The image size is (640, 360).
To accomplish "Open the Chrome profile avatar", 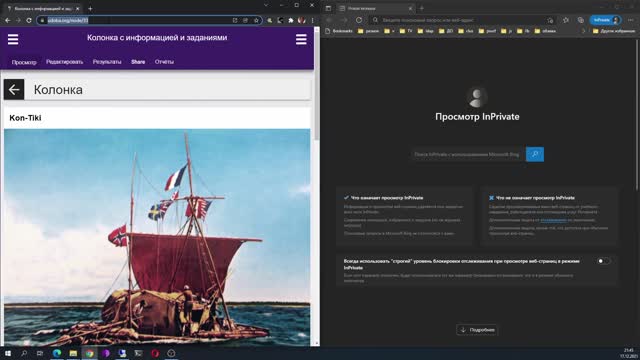I will point(302,20).
